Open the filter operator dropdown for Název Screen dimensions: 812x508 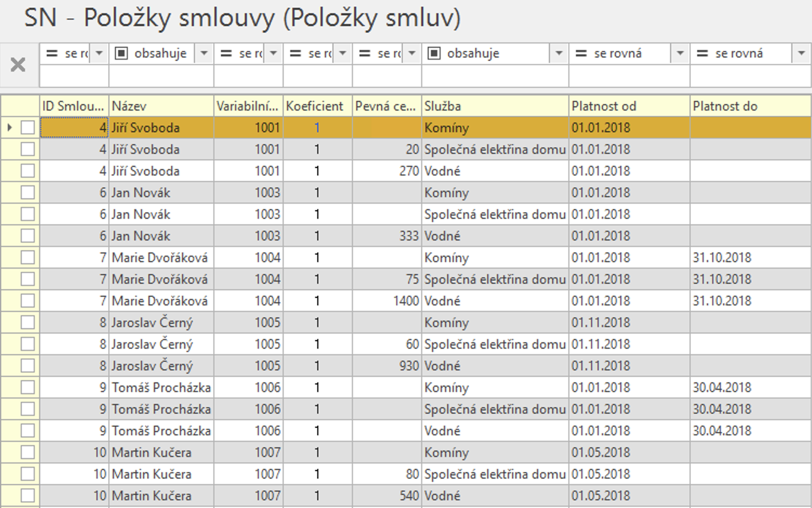[x=204, y=54]
